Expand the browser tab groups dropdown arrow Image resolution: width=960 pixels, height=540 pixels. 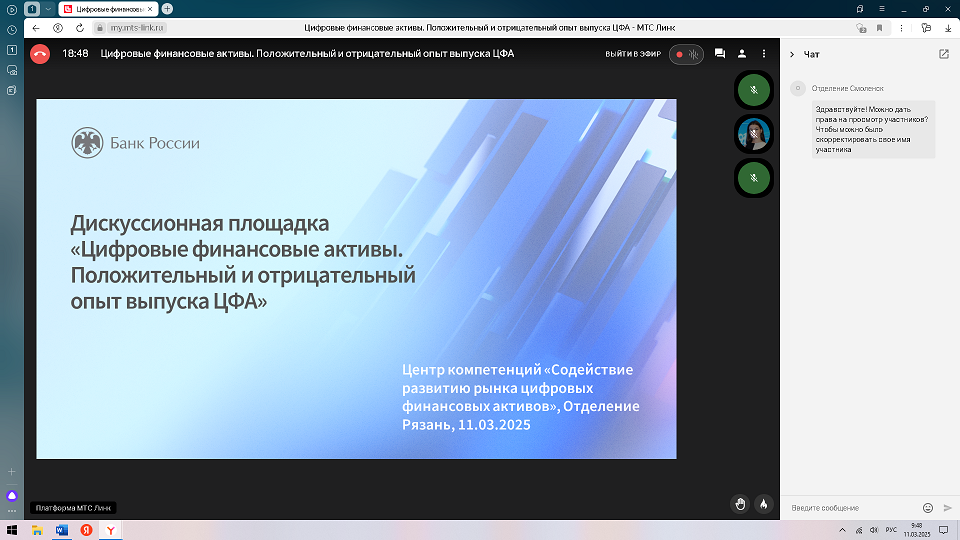[47, 8]
